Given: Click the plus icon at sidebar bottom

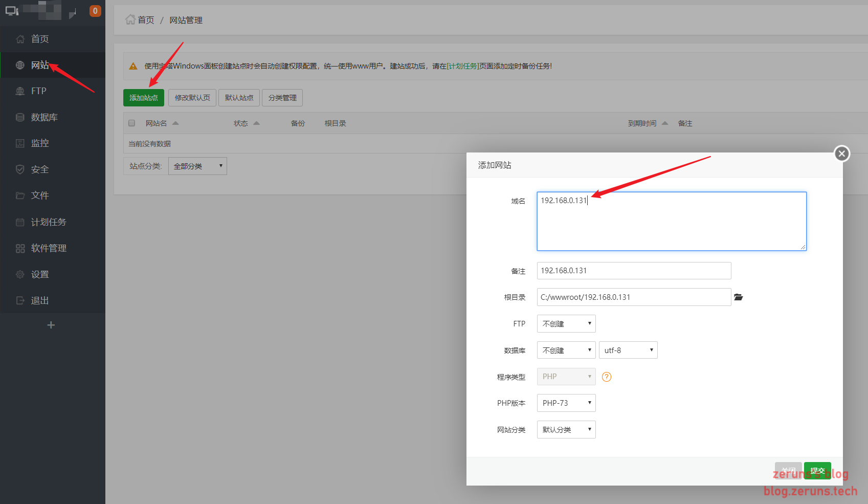Looking at the screenshot, I should pos(51,324).
